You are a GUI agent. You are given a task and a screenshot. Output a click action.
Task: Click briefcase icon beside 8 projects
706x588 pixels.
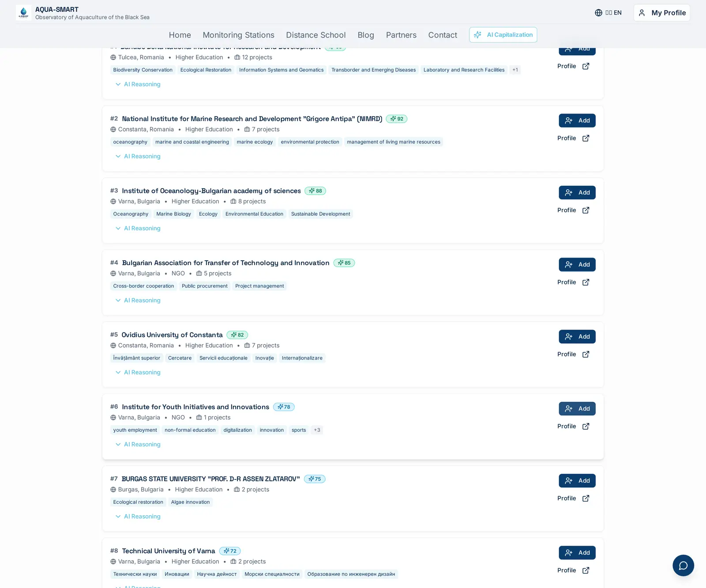tap(233, 202)
